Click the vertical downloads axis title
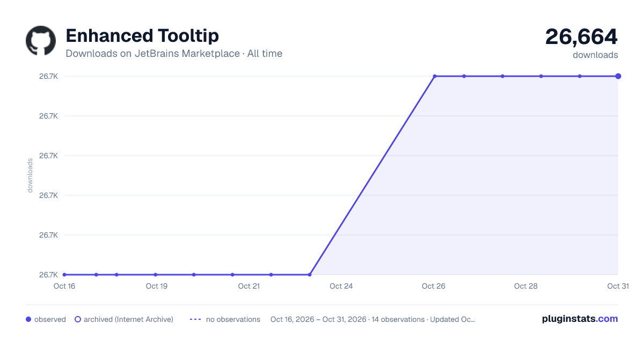 [x=30, y=175]
